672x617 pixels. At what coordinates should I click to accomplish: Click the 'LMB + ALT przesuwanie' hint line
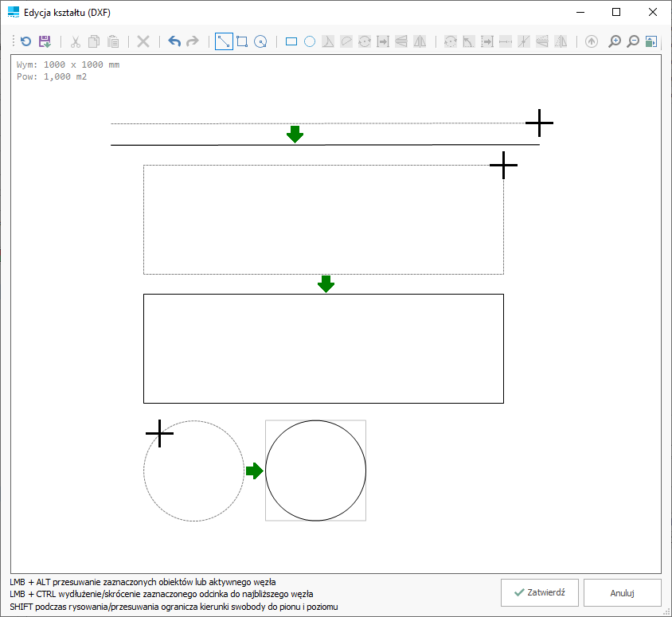point(143,582)
